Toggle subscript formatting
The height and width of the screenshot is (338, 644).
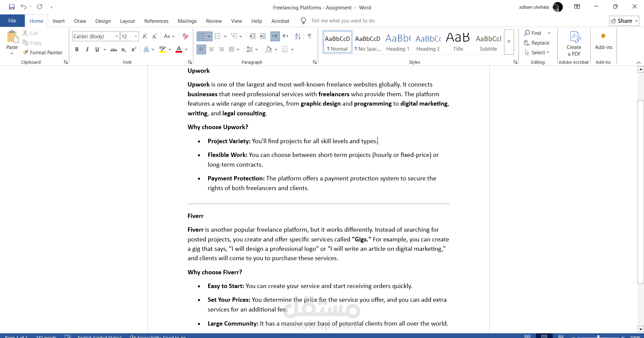coord(124,49)
